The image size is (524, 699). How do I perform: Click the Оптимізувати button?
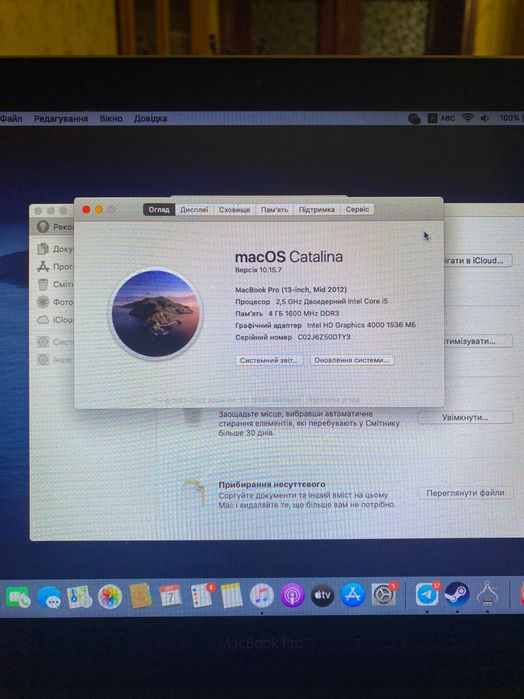(477, 341)
